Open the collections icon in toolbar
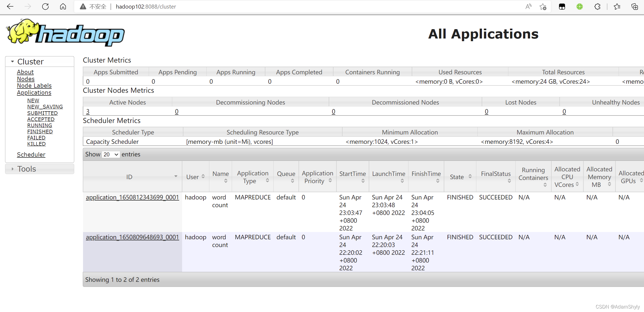644x312 pixels. [x=635, y=6]
